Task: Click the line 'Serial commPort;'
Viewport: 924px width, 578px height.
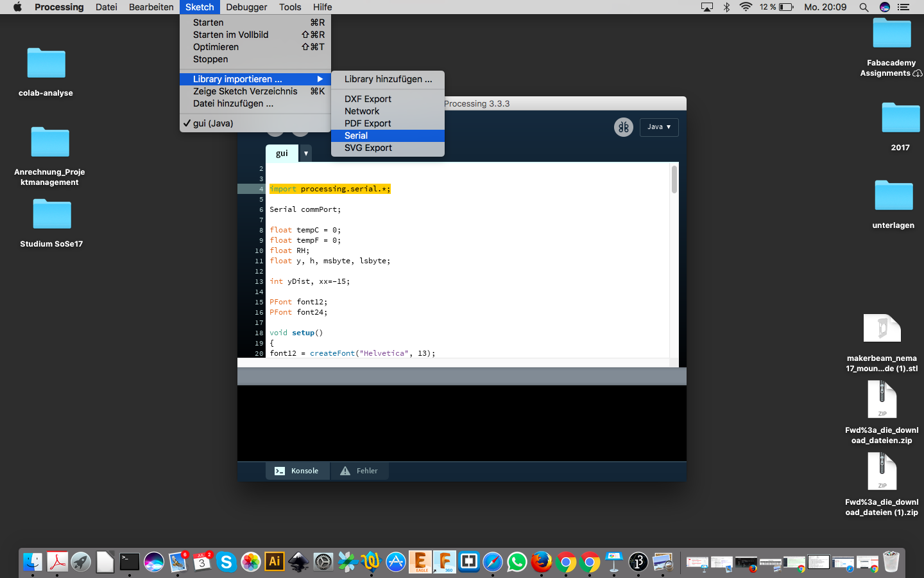Action: pos(305,209)
